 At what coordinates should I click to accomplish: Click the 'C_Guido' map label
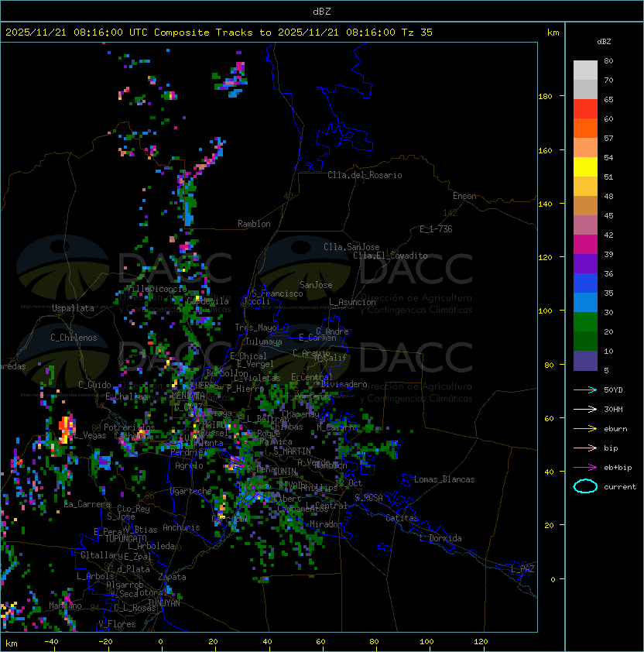click(94, 385)
